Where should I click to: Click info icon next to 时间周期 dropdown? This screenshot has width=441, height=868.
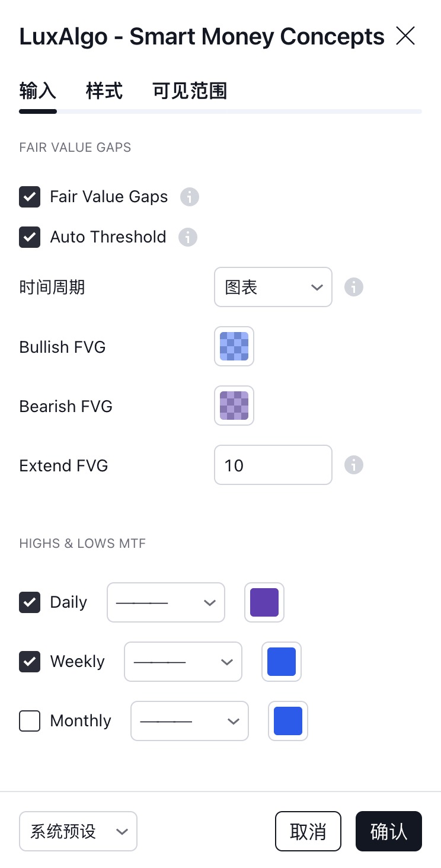[354, 287]
